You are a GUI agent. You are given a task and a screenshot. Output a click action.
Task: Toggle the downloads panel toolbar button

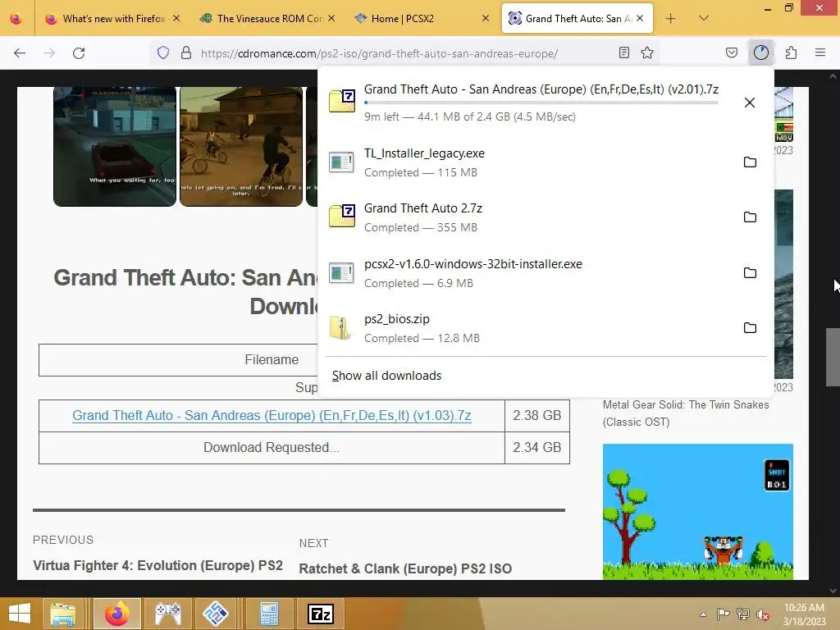coord(760,52)
